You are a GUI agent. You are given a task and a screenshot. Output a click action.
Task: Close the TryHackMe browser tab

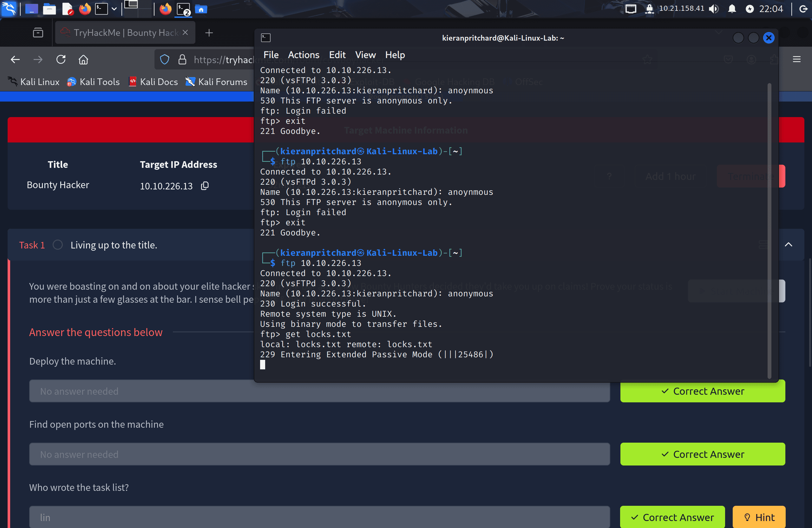[x=185, y=32]
